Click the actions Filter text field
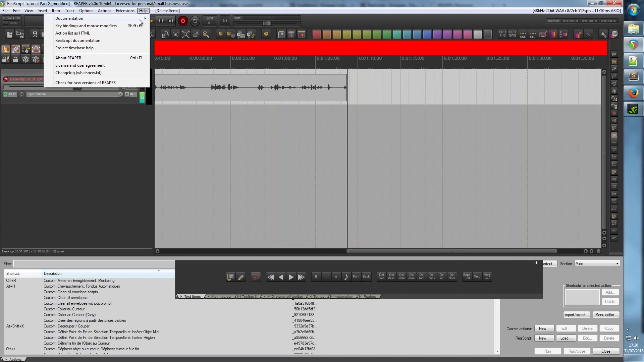This screenshot has width=644, height=362. tap(94, 264)
